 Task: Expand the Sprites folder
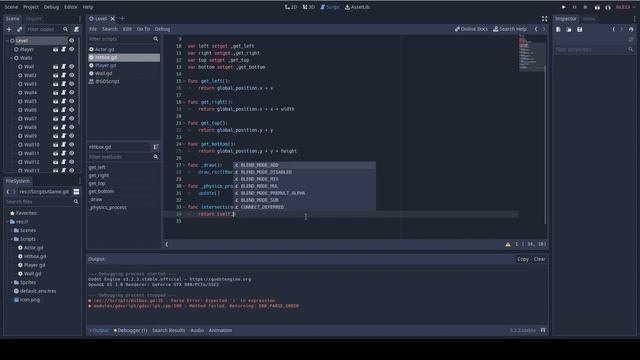pos(11,282)
